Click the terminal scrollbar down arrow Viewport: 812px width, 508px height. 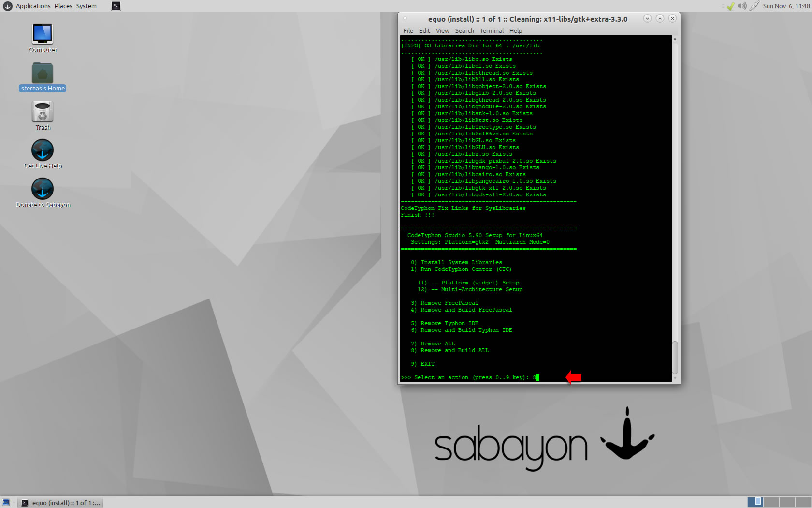[675, 378]
